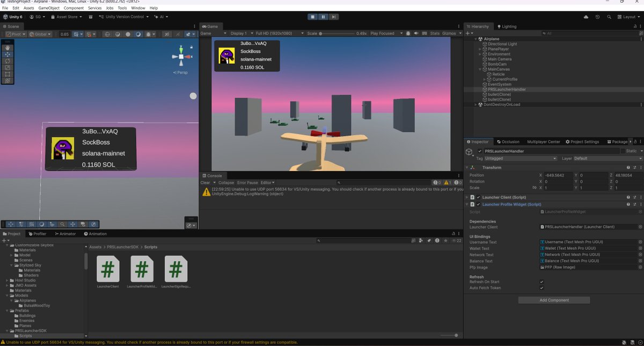Click the console warning triangle icon
The image size is (644, 346).
coord(206,192)
